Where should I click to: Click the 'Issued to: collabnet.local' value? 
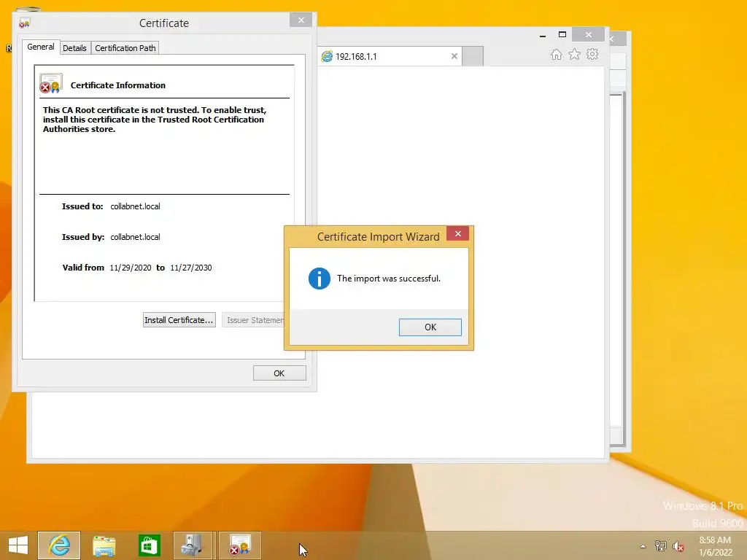click(x=135, y=206)
